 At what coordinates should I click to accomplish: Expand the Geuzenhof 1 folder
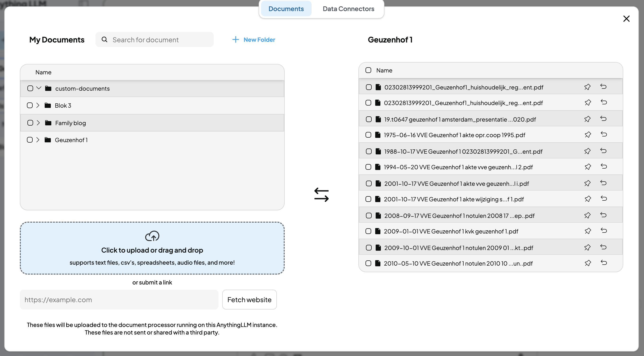pyautogui.click(x=38, y=140)
